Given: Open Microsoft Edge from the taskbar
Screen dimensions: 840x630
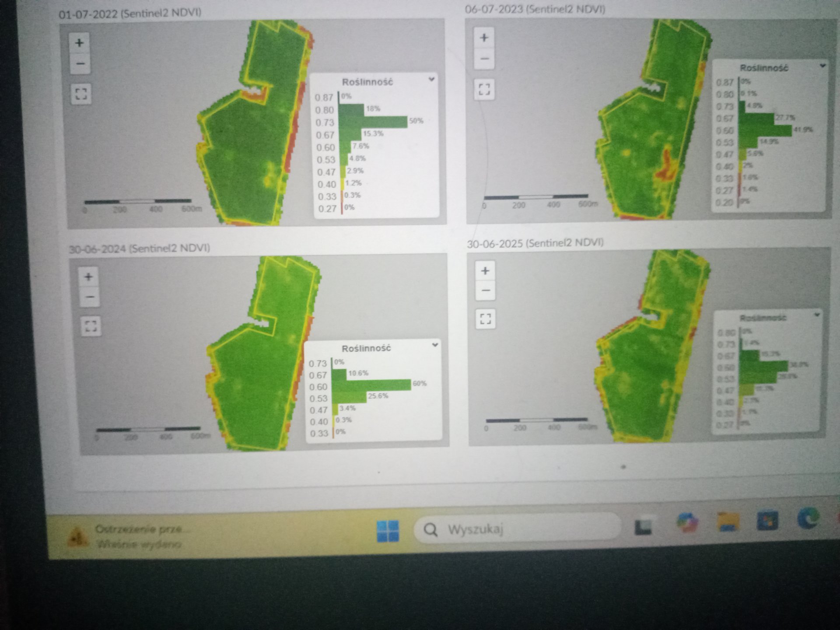Looking at the screenshot, I should click(x=808, y=518).
